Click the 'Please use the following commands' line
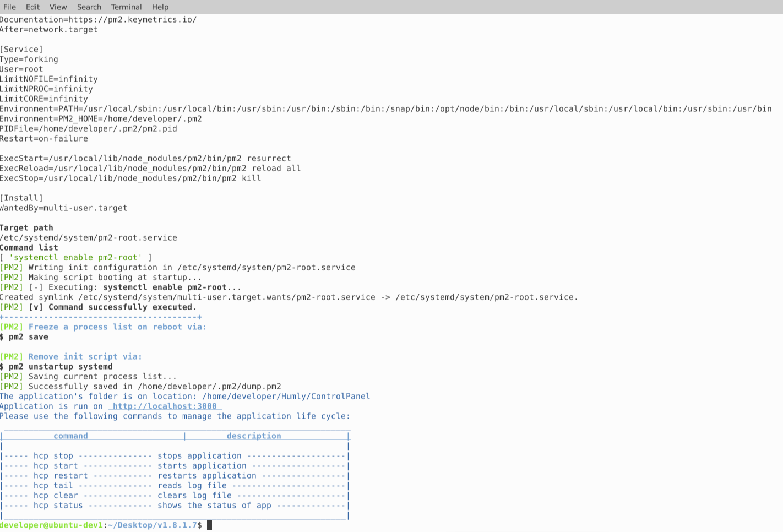 (175, 416)
